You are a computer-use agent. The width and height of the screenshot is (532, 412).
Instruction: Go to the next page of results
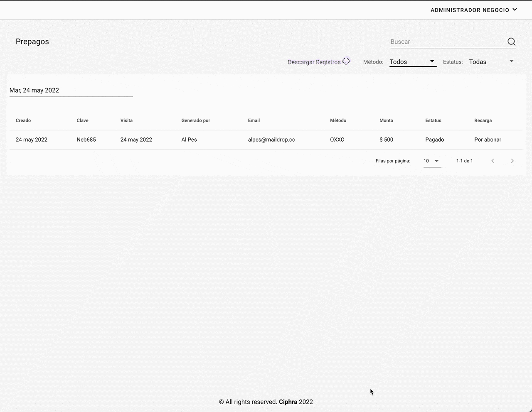point(512,161)
